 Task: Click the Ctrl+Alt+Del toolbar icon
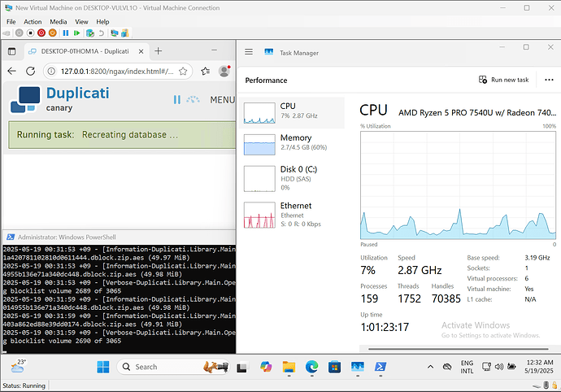click(6, 33)
